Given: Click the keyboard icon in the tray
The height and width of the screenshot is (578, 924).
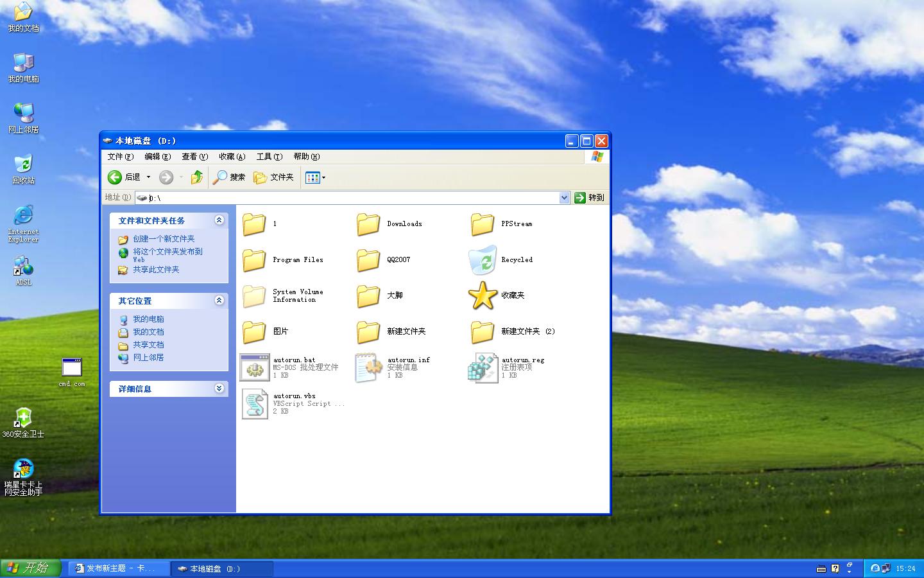Looking at the screenshot, I should (x=821, y=568).
